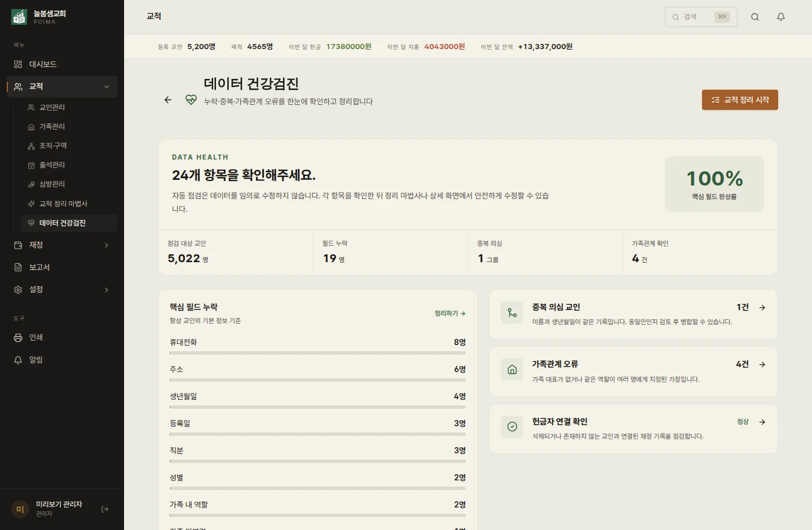Open 가족관리 submenu item
Viewport: 812px width, 530px height.
(x=69, y=126)
